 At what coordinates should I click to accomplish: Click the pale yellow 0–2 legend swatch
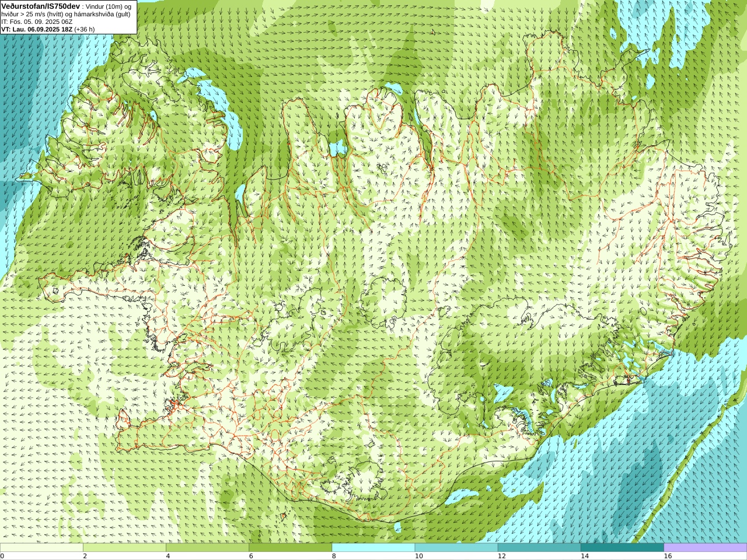pos(41,548)
